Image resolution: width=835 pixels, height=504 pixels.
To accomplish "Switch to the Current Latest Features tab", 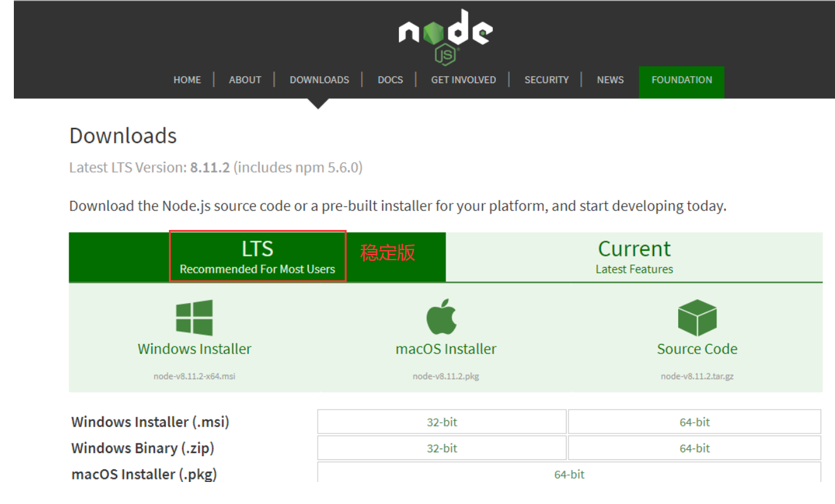I will coord(634,257).
